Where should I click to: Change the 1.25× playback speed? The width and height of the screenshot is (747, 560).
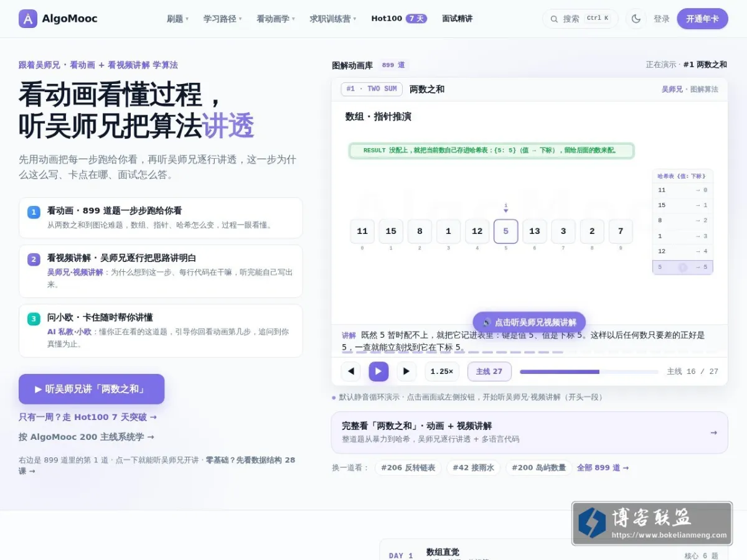442,371
